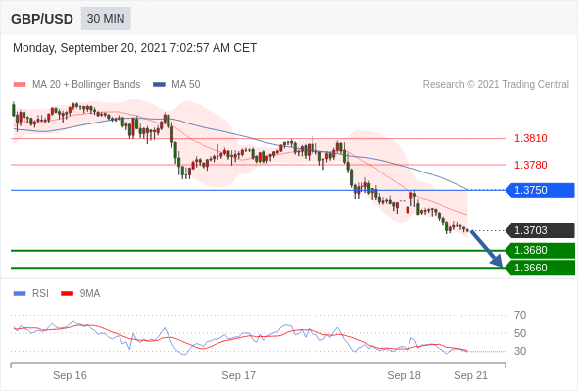Select the MA 20 + Bollinger Bands legend label
The image size is (578, 392).
pyautogui.click(x=86, y=85)
